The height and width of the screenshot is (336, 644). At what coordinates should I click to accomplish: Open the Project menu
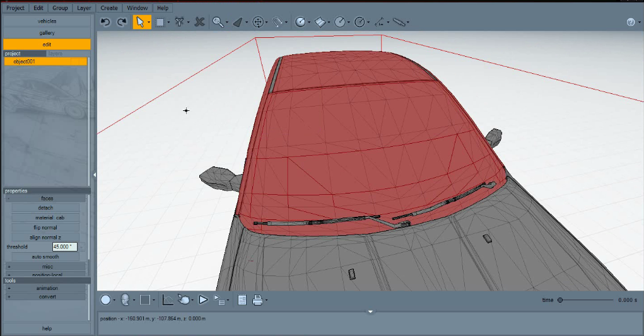[16, 8]
